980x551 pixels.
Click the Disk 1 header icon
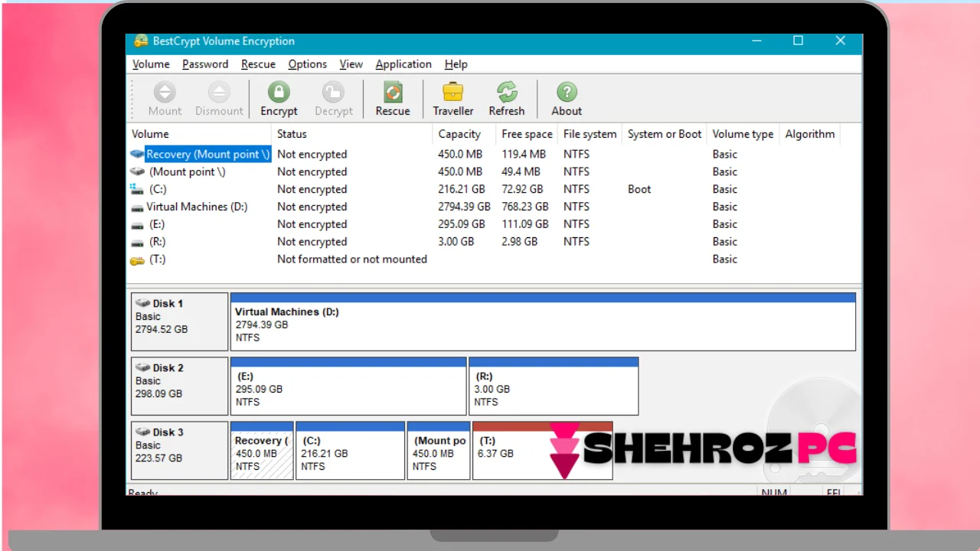pyautogui.click(x=142, y=303)
